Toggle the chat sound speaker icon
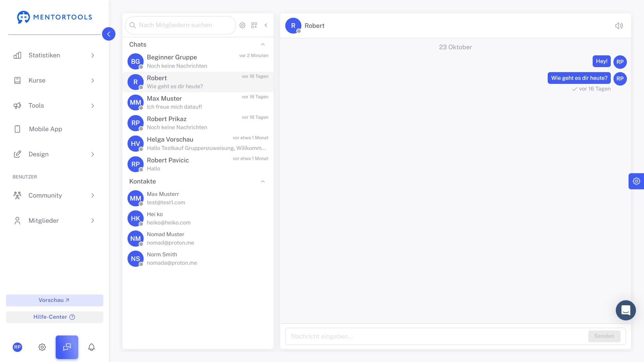The image size is (644, 362). point(619,26)
